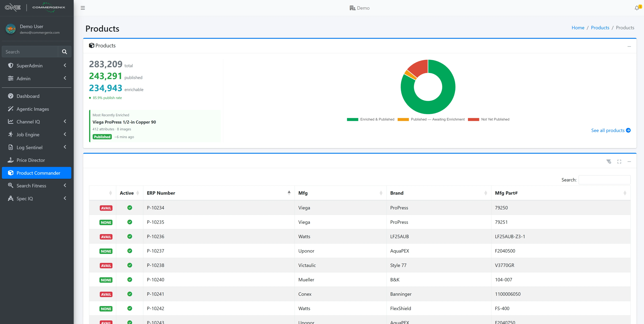Screen dimensions: 644x324
Task: Click Awaiting Enrichment orange legend swatch
Action: point(403,119)
